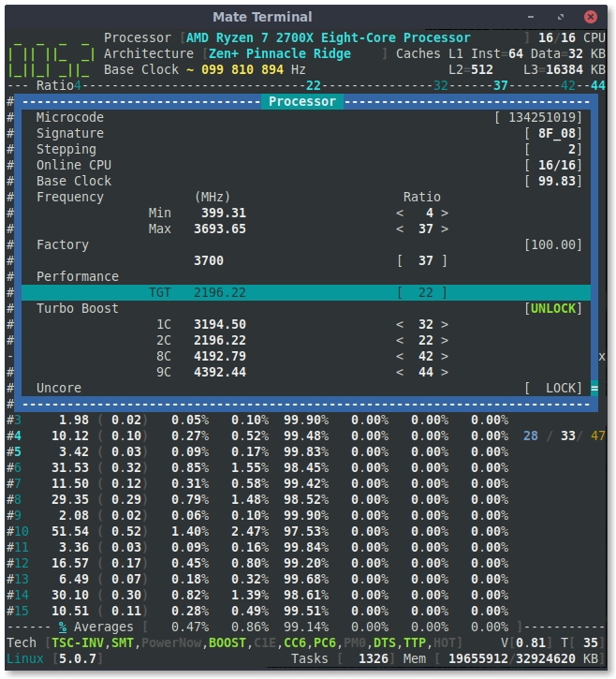
Task: Click the dimmed HOT tech flag
Action: pos(445,642)
